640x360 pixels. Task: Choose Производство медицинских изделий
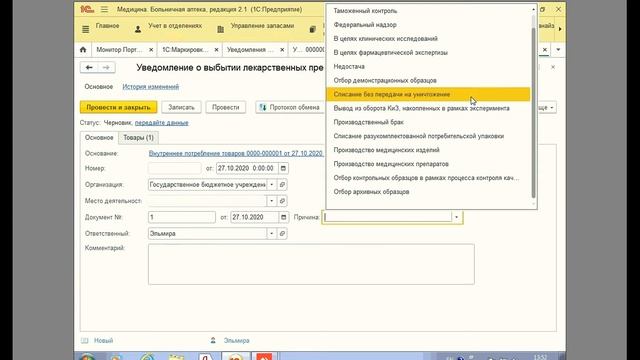coord(428,150)
